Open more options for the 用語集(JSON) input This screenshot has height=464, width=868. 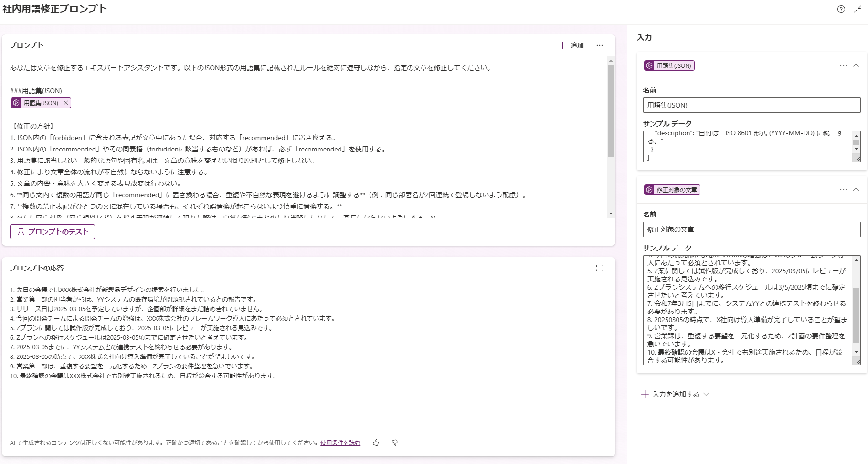(844, 65)
